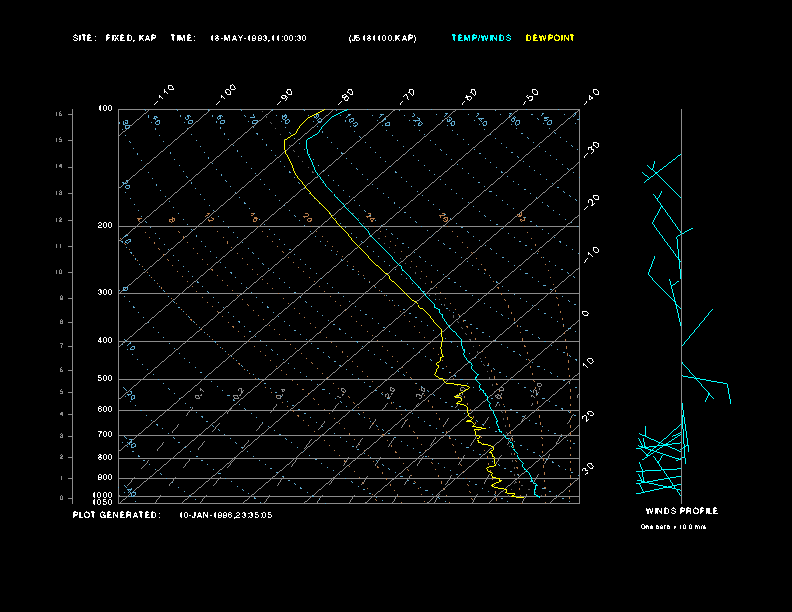Select the file name '(J5181100.KAP)'

coord(382,38)
